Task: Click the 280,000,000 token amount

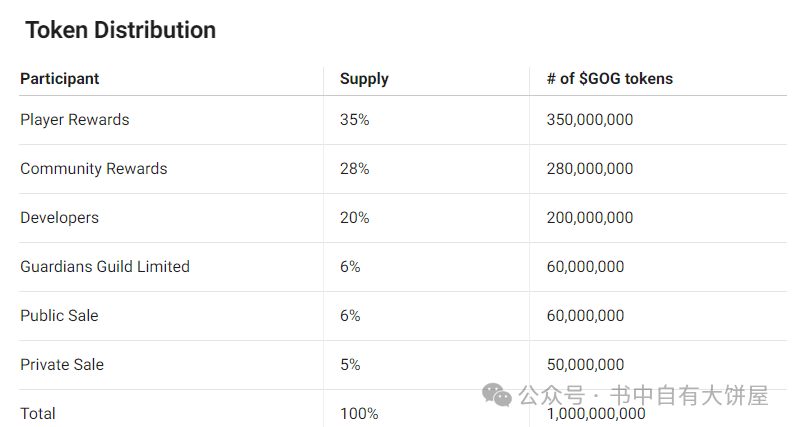Action: [x=589, y=169]
